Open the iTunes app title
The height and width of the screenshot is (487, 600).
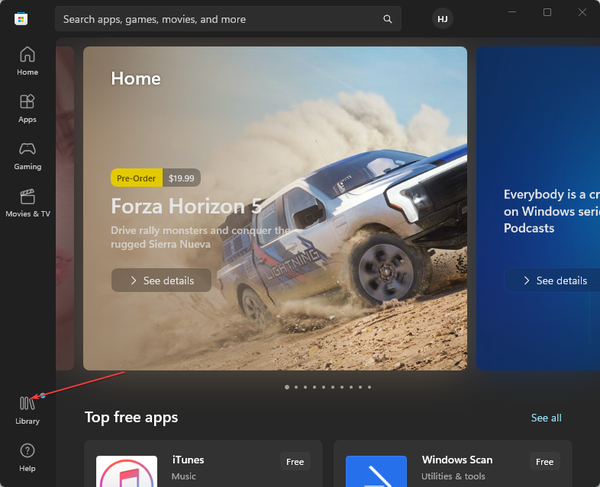point(188,459)
